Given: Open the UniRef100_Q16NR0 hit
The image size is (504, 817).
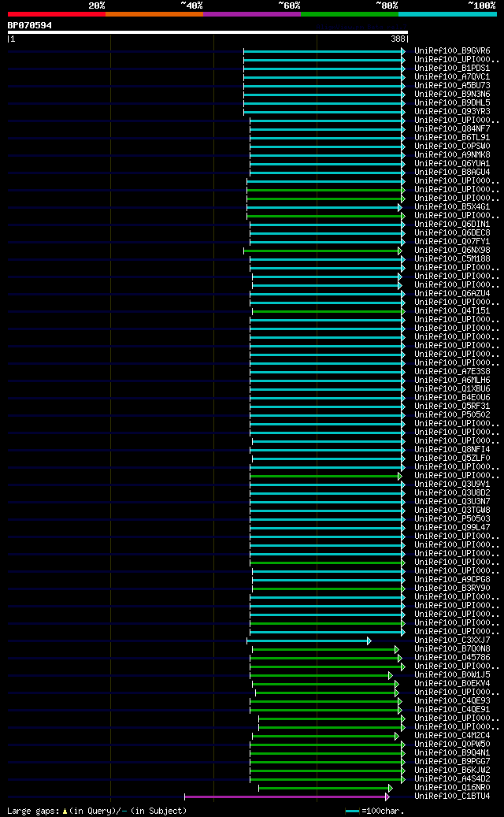Looking at the screenshot, I should pos(452,787).
